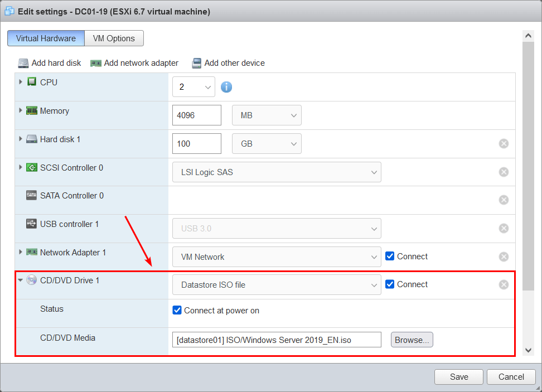Image resolution: width=542 pixels, height=392 pixels.
Task: Expand the Hard disk 1 row
Action: click(21, 139)
